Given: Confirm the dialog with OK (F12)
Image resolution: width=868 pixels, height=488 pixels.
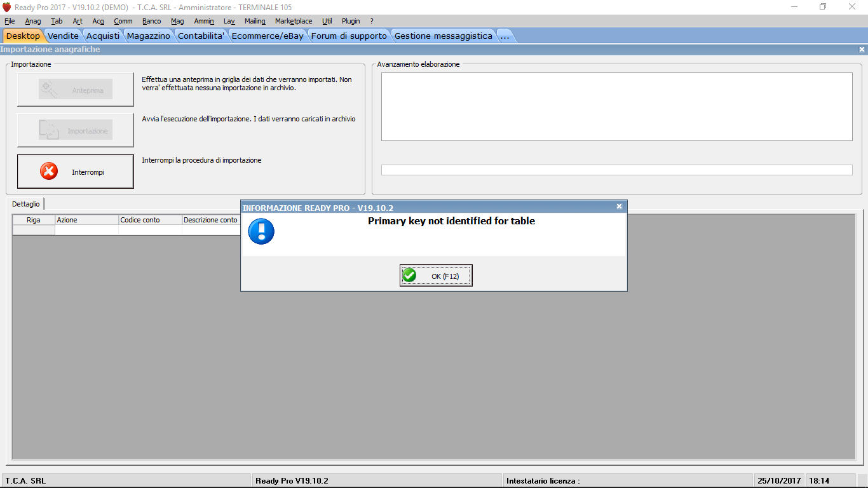Looking at the screenshot, I should tap(436, 276).
